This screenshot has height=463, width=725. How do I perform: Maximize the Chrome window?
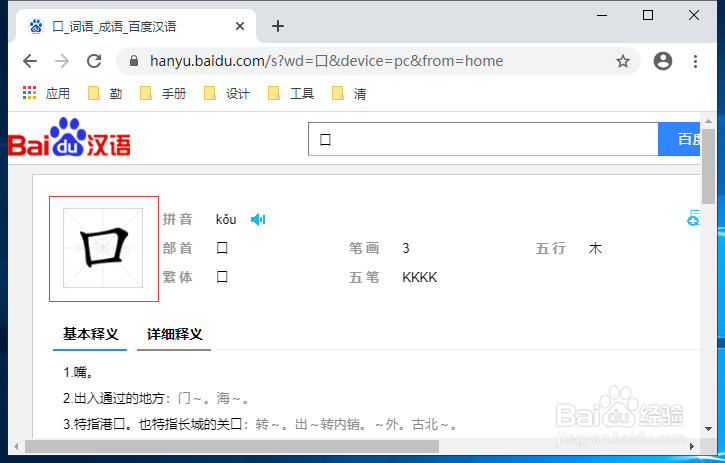(x=648, y=15)
